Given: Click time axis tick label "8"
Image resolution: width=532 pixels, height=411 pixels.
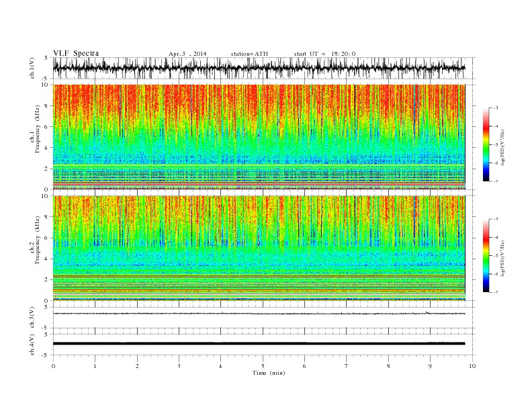Looking at the screenshot, I should tap(388, 366).
